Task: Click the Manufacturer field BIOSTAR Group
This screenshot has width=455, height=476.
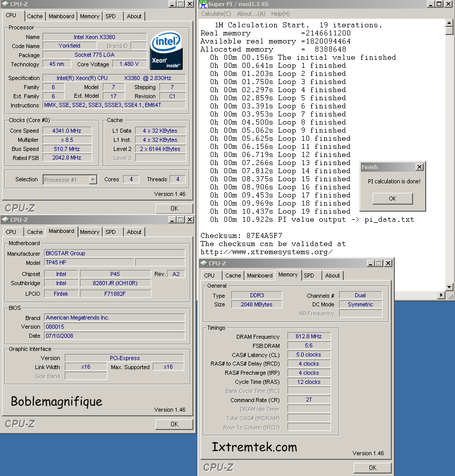Action: coord(114,253)
